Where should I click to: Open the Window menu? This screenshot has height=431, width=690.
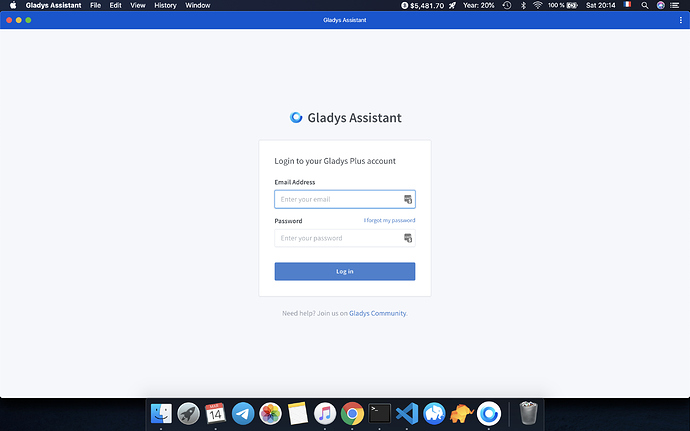198,5
